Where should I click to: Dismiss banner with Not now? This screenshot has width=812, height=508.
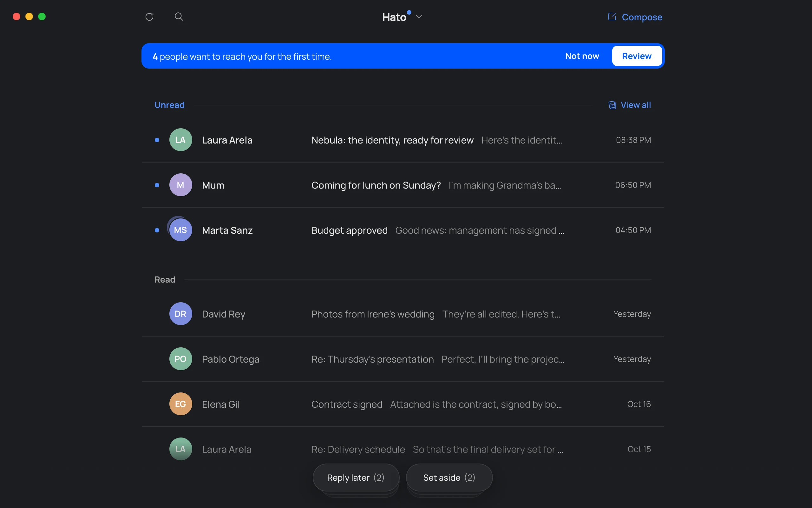[x=582, y=56]
